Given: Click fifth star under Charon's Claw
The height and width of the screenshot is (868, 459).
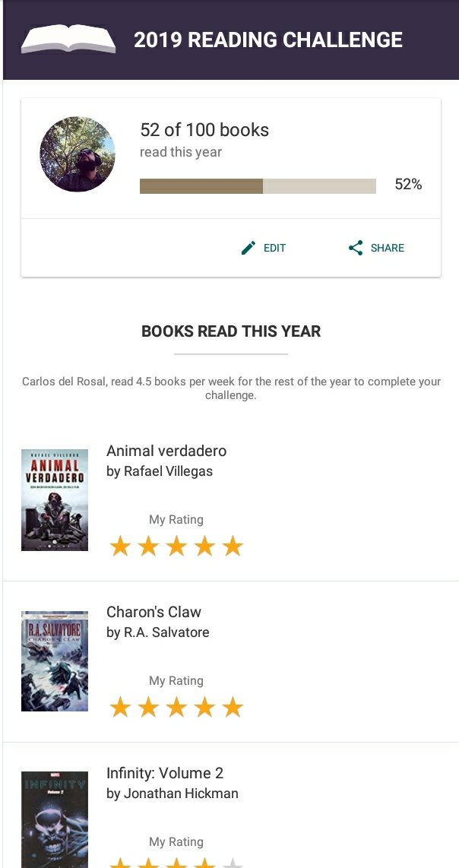Looking at the screenshot, I should 233,708.
